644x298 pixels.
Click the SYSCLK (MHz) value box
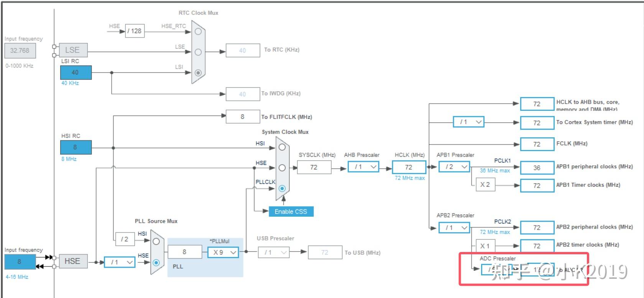(314, 167)
